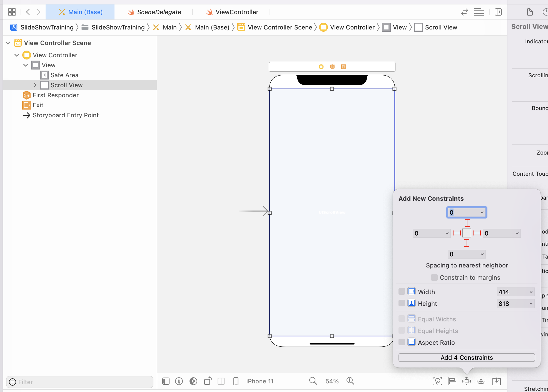
Task: Click the canvas zoom in magnifier
Action: (350, 381)
